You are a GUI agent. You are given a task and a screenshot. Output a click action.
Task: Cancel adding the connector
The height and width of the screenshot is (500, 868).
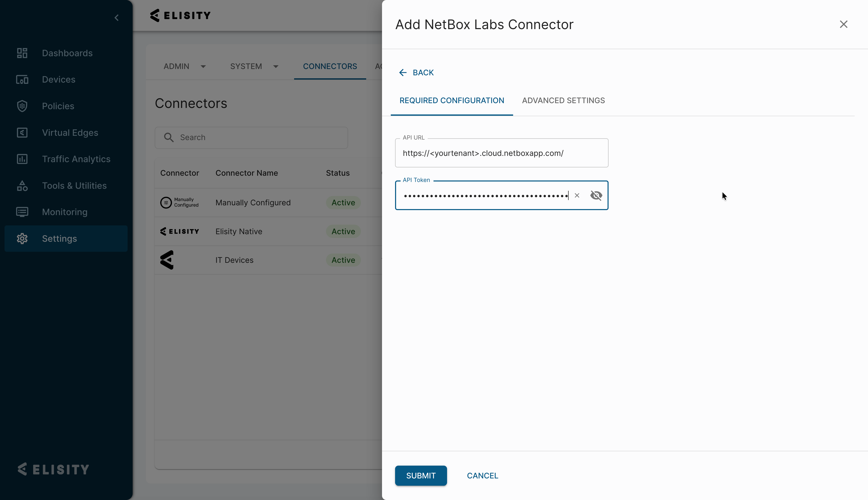click(x=482, y=476)
